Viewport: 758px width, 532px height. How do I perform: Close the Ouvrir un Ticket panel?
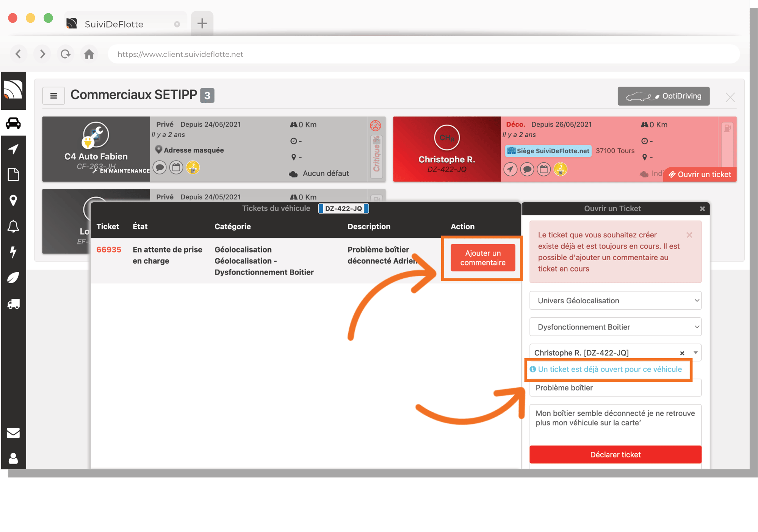tap(702, 209)
